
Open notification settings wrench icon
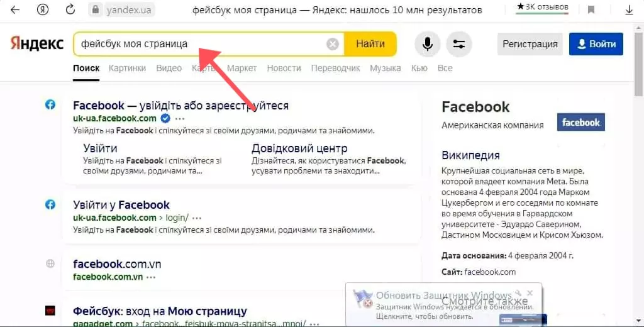tap(519, 293)
